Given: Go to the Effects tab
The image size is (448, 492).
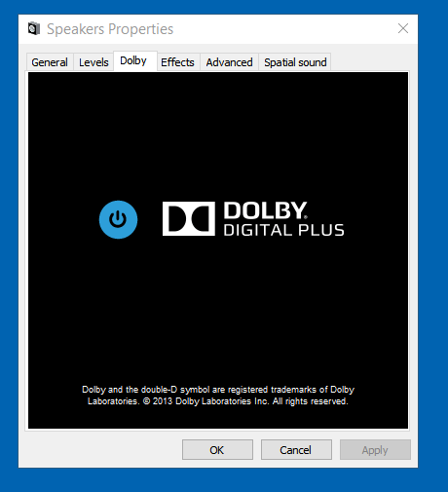Looking at the screenshot, I should tap(177, 62).
